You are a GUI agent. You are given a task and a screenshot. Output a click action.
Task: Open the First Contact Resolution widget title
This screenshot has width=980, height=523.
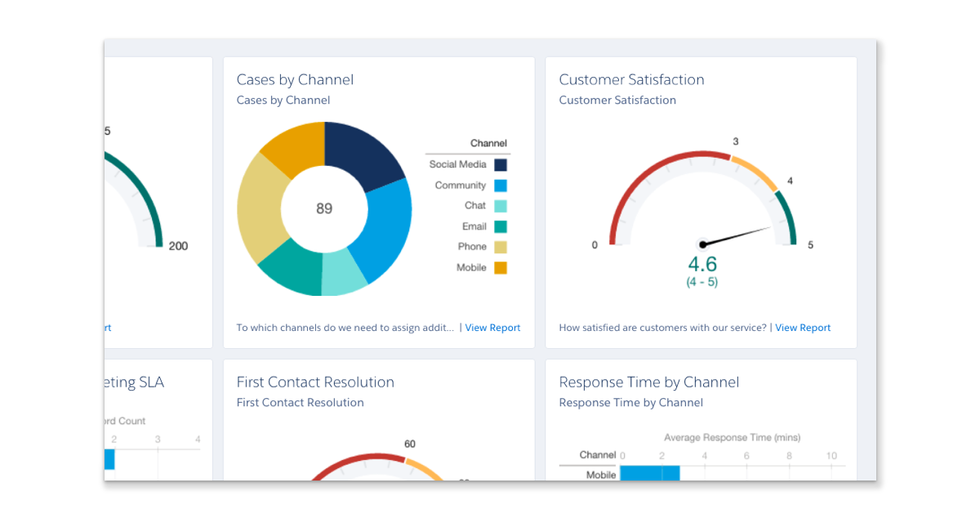tap(315, 382)
